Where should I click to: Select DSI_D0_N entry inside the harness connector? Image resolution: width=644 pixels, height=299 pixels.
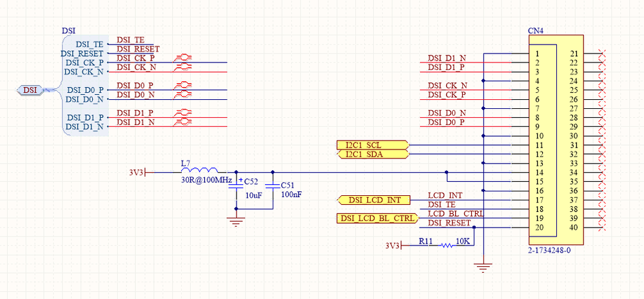84,99
